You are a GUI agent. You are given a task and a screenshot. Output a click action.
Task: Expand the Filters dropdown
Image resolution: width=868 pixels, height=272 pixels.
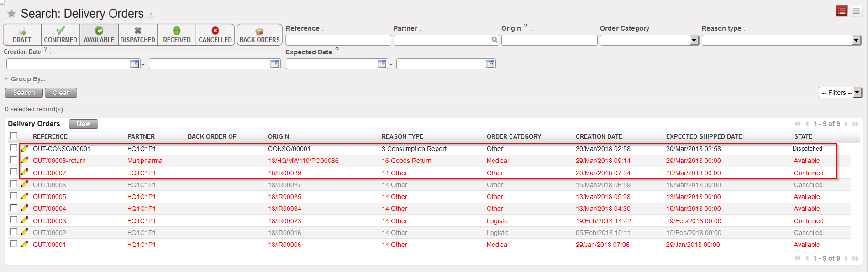[840, 93]
